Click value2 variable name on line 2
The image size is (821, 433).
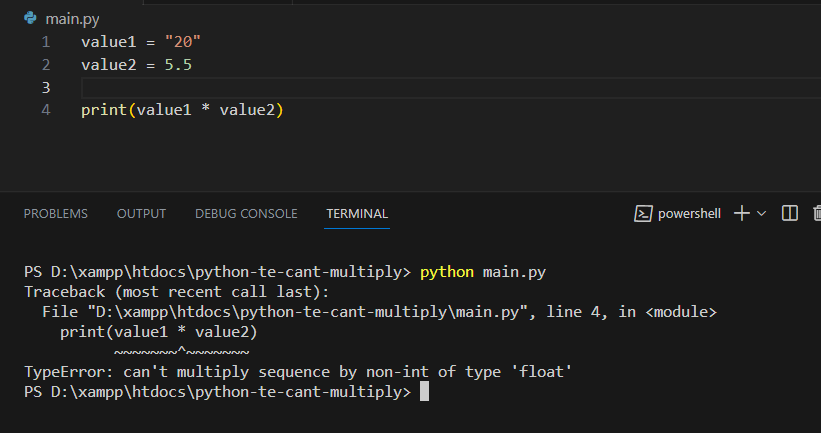108,65
